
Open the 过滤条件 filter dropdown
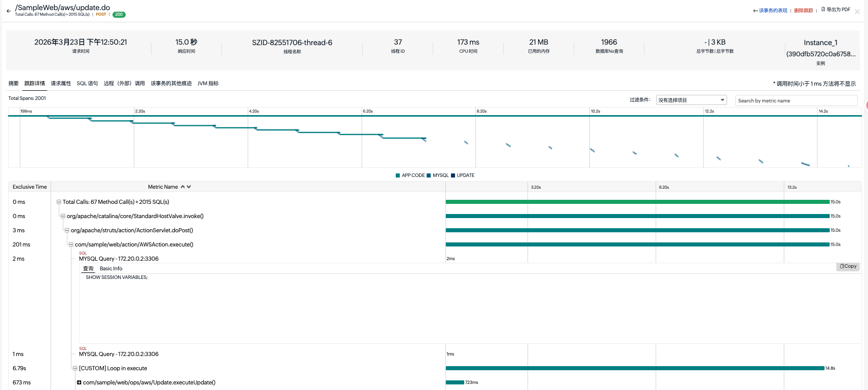[691, 100]
